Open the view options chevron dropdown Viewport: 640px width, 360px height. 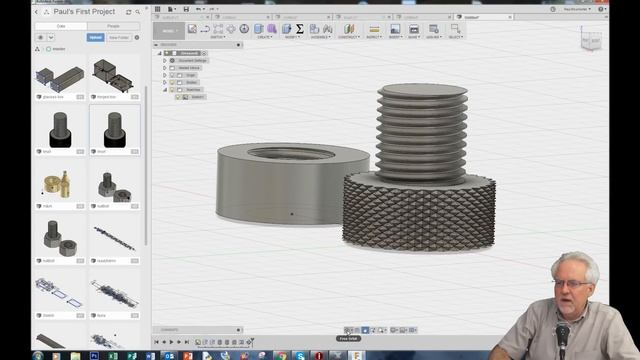(x=51, y=38)
